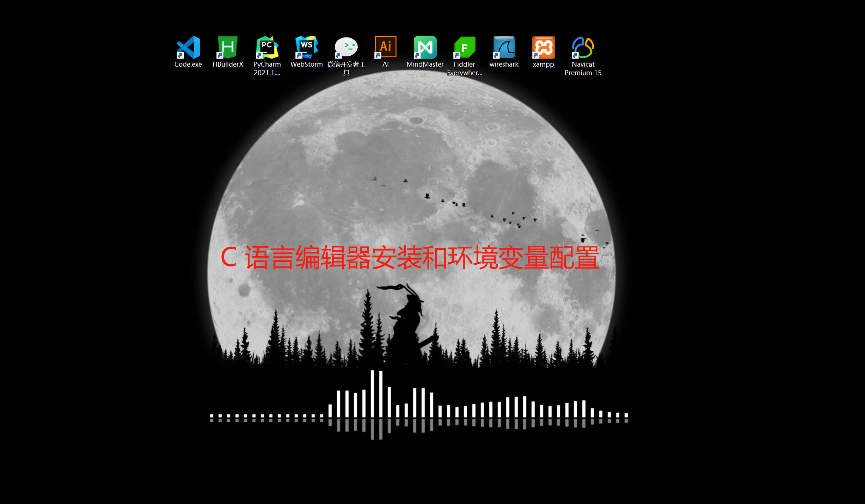865x504 pixels.
Task: Select the 微信开发者工具 shortcut icon
Action: (x=346, y=48)
